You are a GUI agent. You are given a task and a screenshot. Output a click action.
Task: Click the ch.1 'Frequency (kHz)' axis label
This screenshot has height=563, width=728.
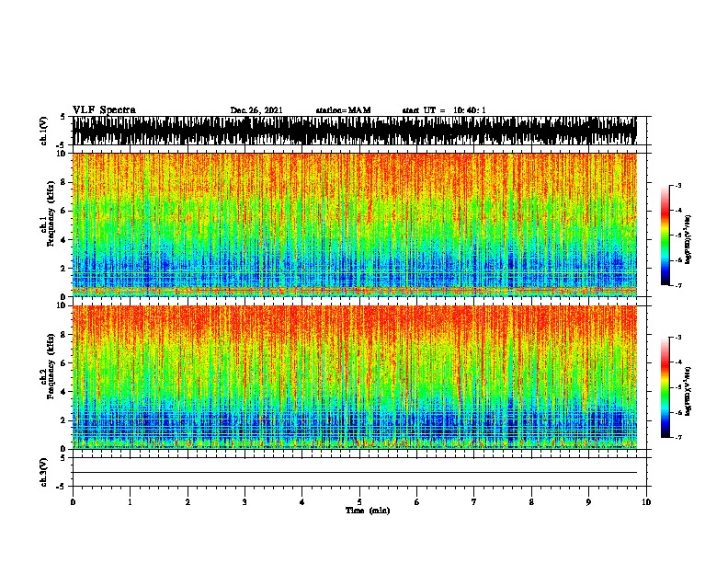click(x=51, y=213)
